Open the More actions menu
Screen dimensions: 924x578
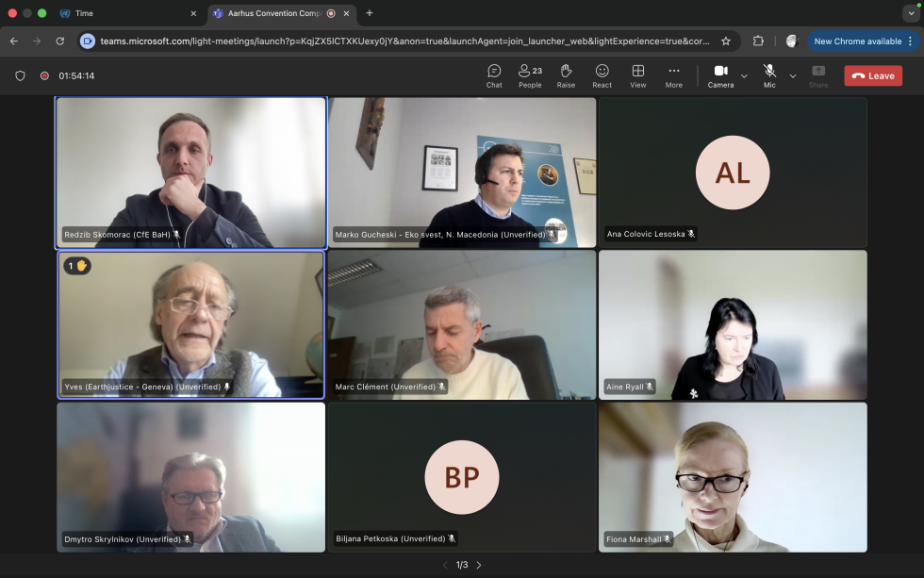pyautogui.click(x=673, y=75)
